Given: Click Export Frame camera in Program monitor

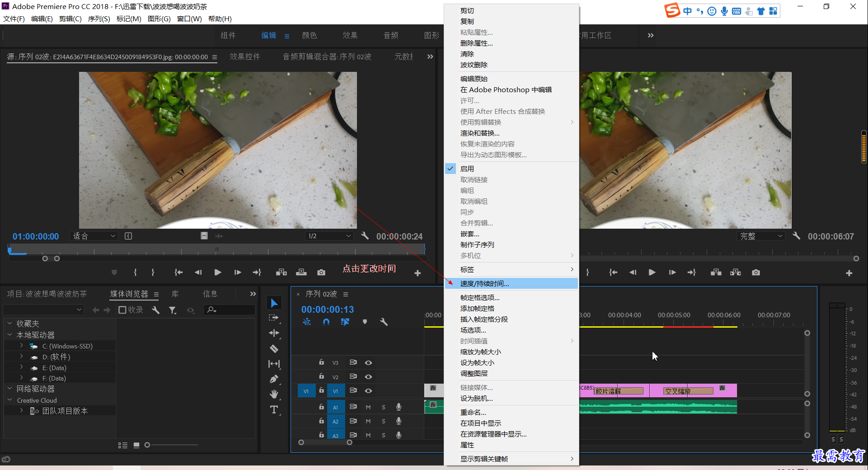Looking at the screenshot, I should pyautogui.click(x=756, y=273).
